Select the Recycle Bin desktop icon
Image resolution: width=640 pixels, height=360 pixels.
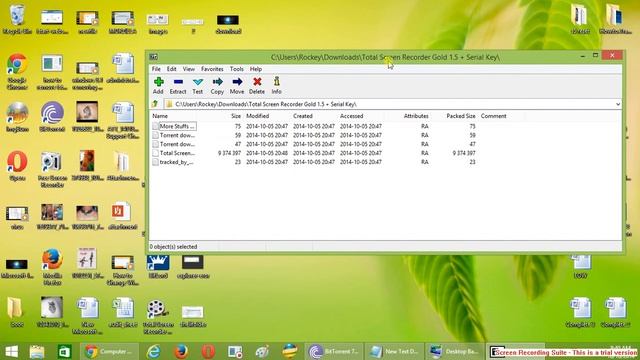pos(17,19)
